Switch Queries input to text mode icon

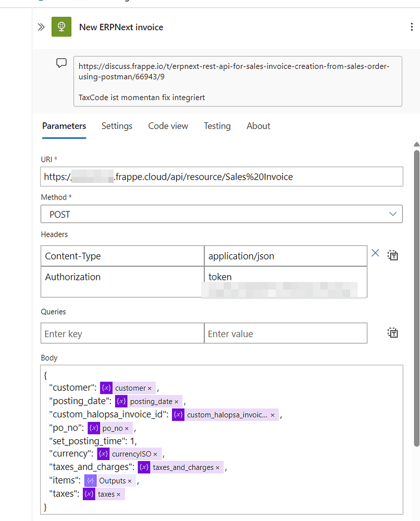[392, 332]
